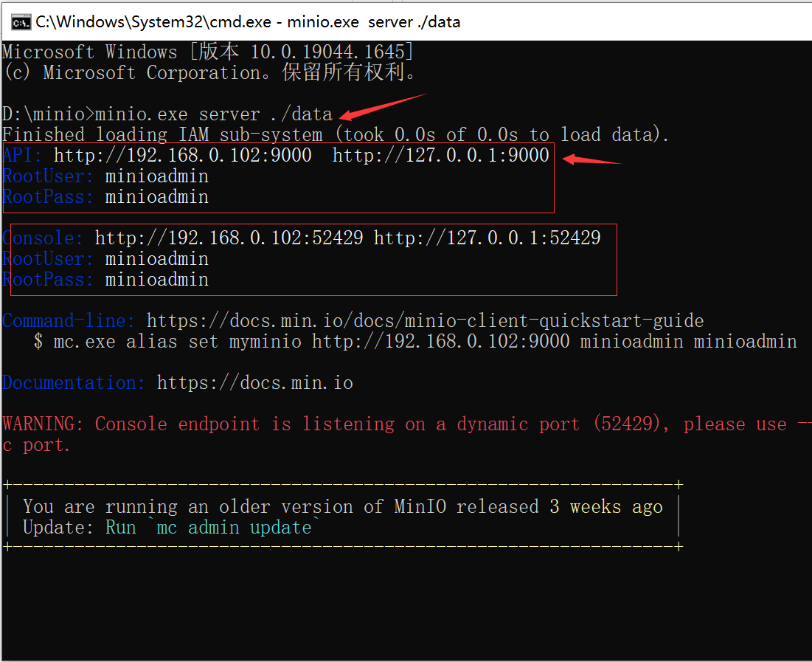Viewport: 812px width, 662px height.
Task: Click the "Documentation:" label
Action: click(74, 383)
